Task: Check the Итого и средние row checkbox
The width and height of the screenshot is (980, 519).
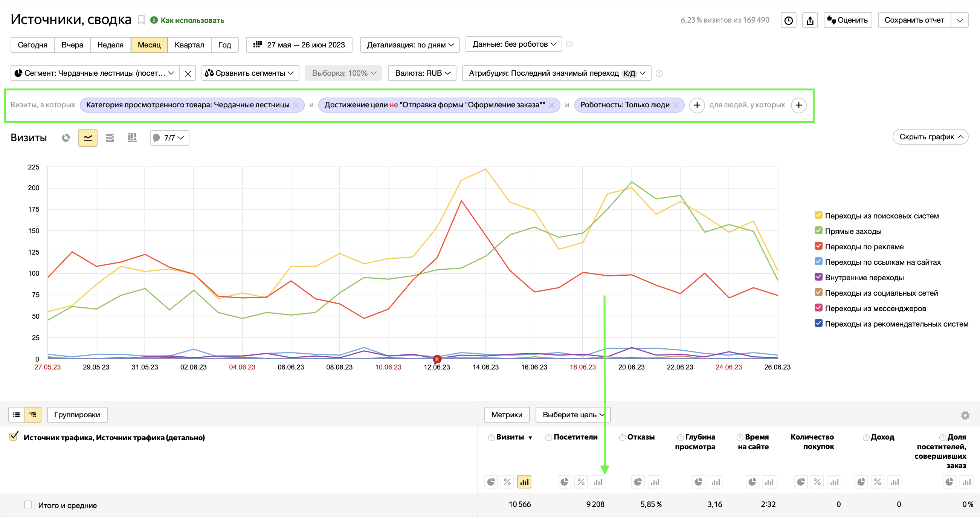Action: [28, 505]
